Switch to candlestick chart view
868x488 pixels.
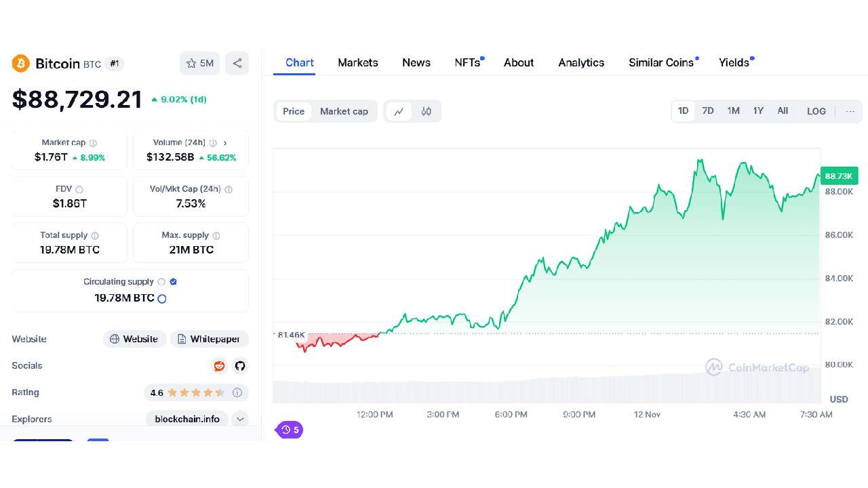[427, 111]
